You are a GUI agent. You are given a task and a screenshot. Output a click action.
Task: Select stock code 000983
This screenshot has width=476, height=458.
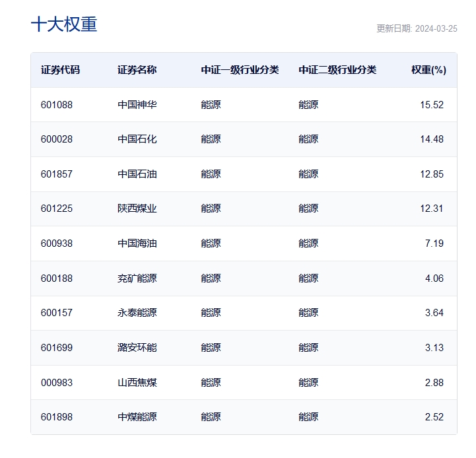coord(57,382)
